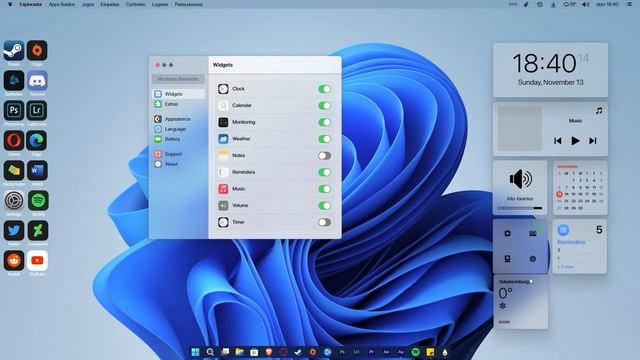The width and height of the screenshot is (640, 360).
Task: Open the Settings gear desktop icon
Action: pos(14,200)
